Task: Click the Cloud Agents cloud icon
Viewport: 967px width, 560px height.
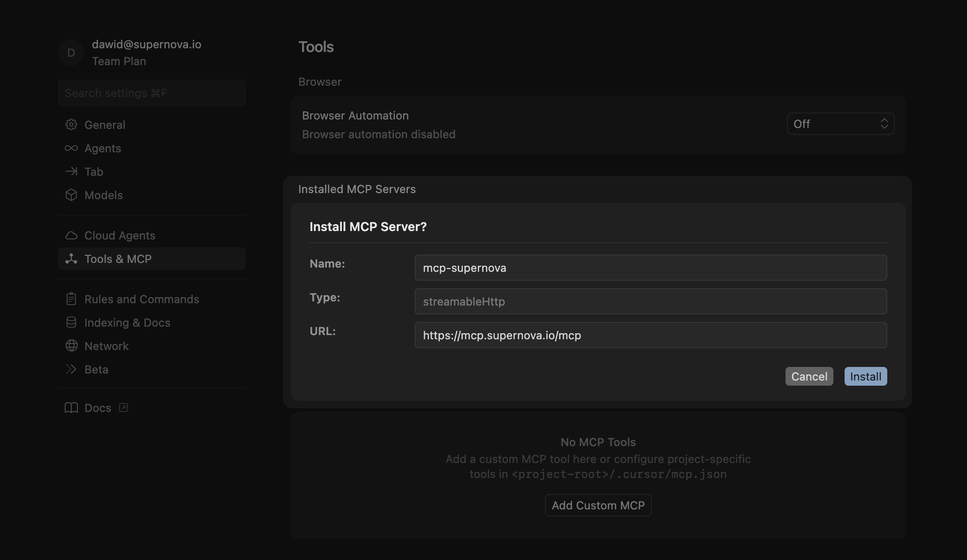Action: pyautogui.click(x=71, y=235)
